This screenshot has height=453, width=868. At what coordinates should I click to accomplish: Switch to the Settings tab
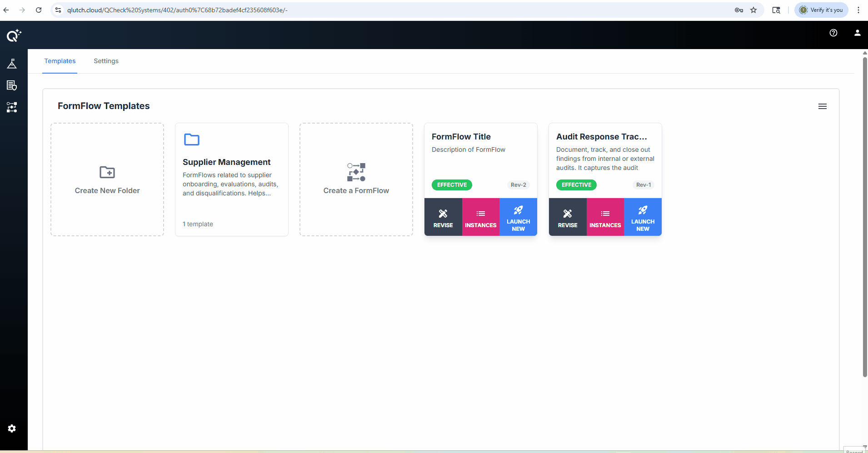click(x=106, y=61)
